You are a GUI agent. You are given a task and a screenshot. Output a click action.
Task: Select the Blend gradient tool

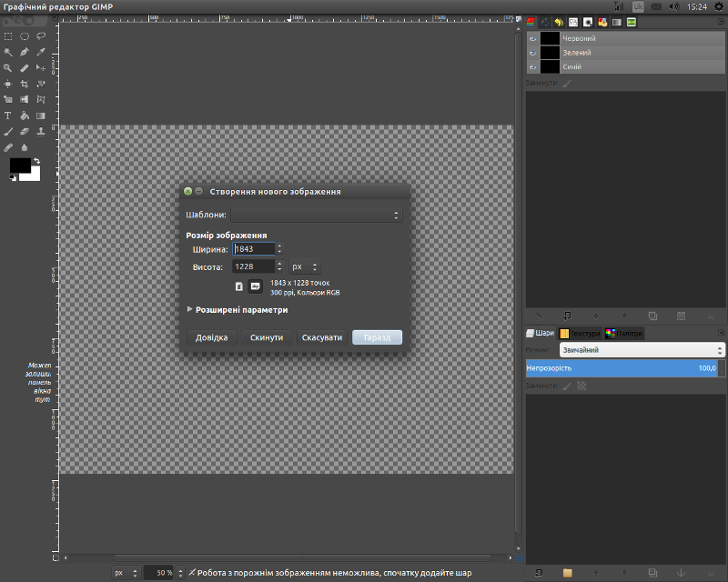(41, 115)
